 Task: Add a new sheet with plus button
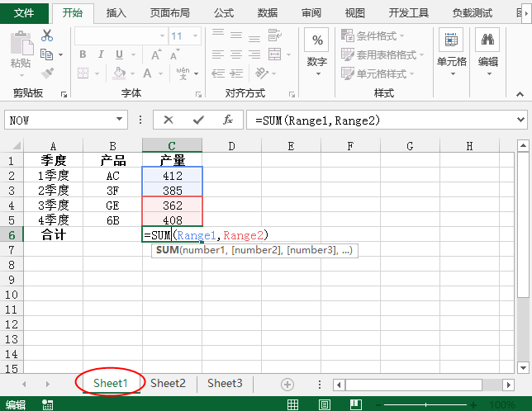(x=287, y=385)
